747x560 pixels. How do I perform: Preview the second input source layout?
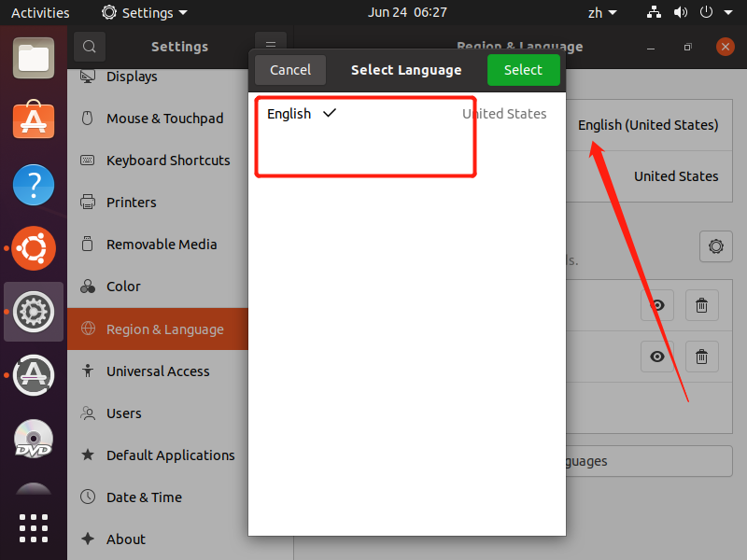coord(657,356)
